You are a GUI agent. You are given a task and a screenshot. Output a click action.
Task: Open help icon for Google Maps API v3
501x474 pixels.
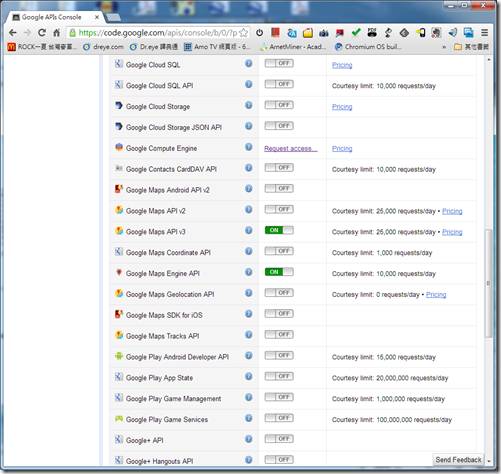click(249, 230)
